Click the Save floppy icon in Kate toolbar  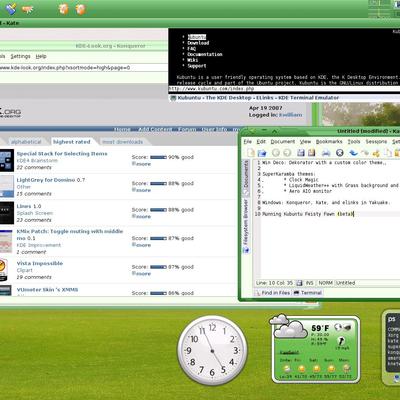pyautogui.click(x=301, y=153)
